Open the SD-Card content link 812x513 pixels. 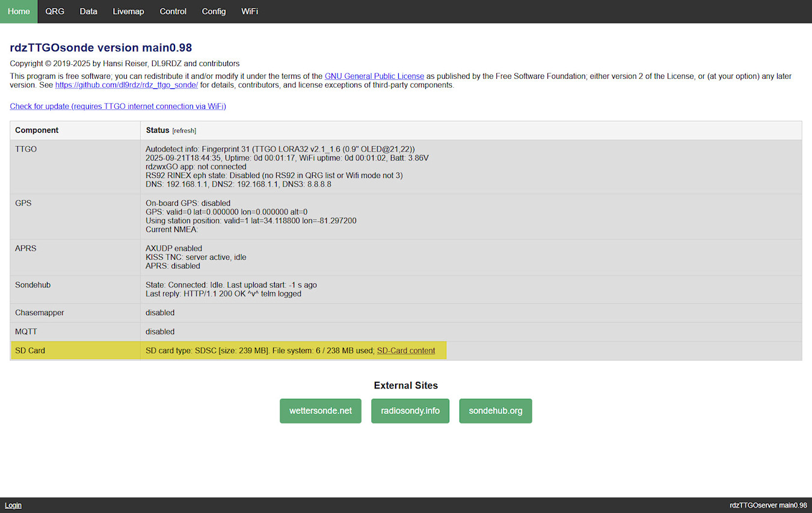[x=406, y=351]
